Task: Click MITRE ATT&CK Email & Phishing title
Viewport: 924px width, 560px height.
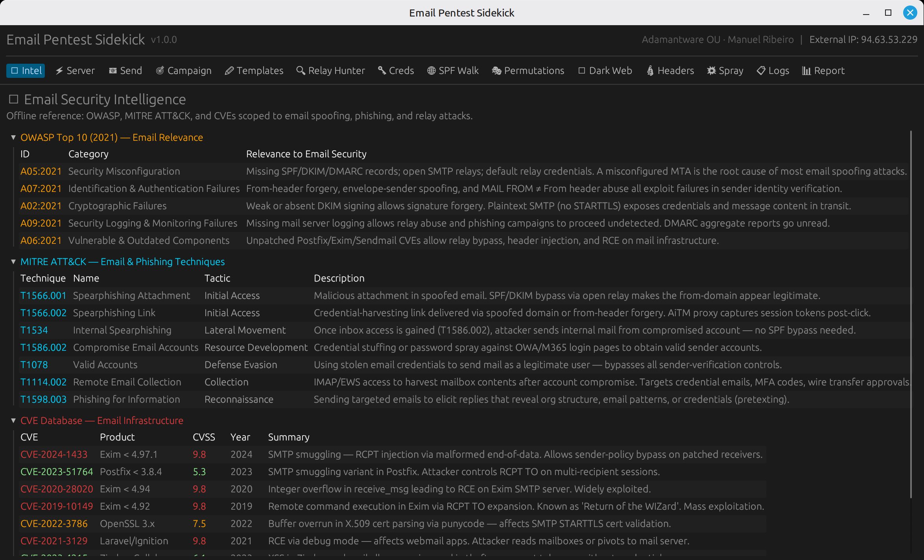Action: point(123,262)
